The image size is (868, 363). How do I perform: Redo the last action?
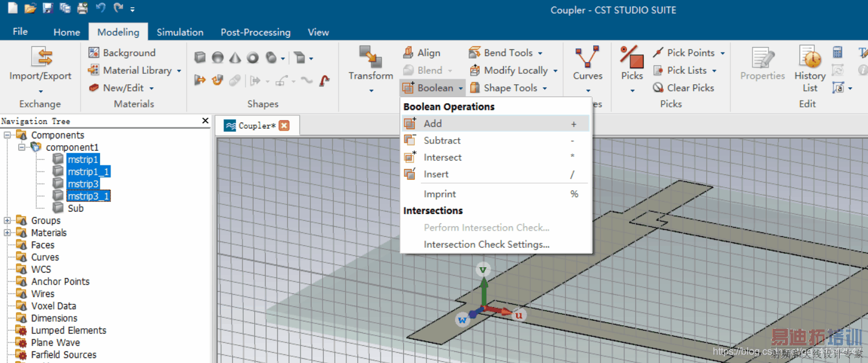coord(118,9)
